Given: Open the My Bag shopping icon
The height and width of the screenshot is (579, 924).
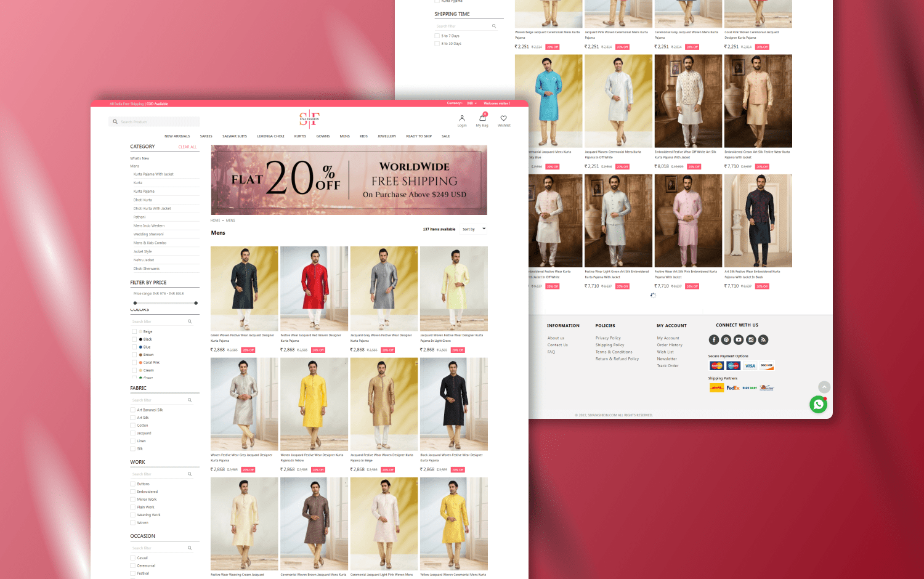Looking at the screenshot, I should tap(482, 119).
